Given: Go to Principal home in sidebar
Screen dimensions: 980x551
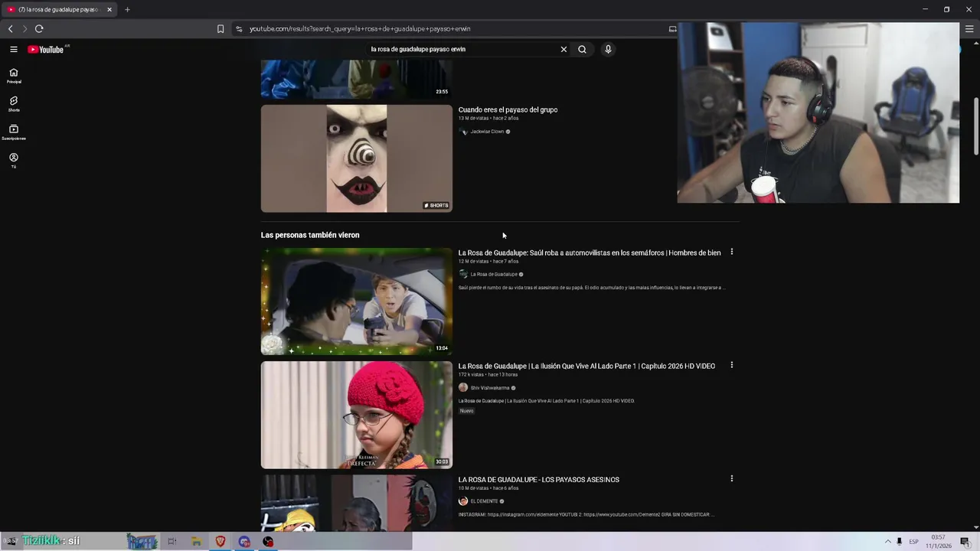Looking at the screenshot, I should (14, 75).
